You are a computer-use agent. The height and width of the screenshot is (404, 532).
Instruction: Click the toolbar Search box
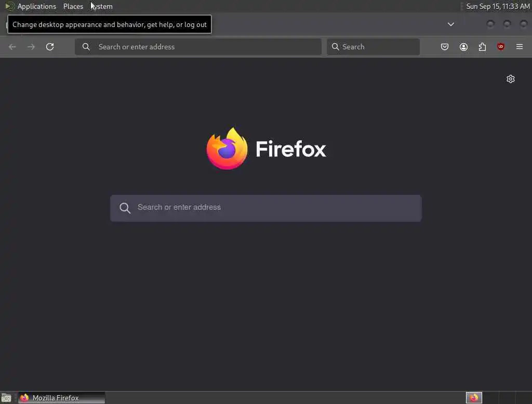point(373,47)
